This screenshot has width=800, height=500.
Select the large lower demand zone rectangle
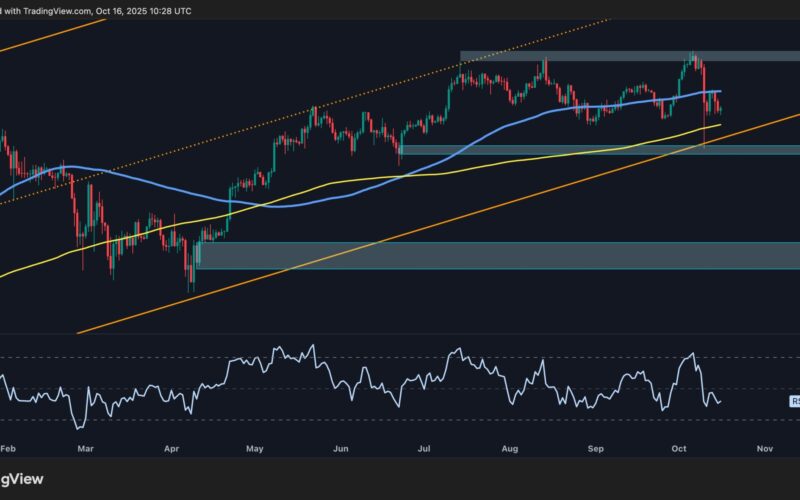pos(500,255)
